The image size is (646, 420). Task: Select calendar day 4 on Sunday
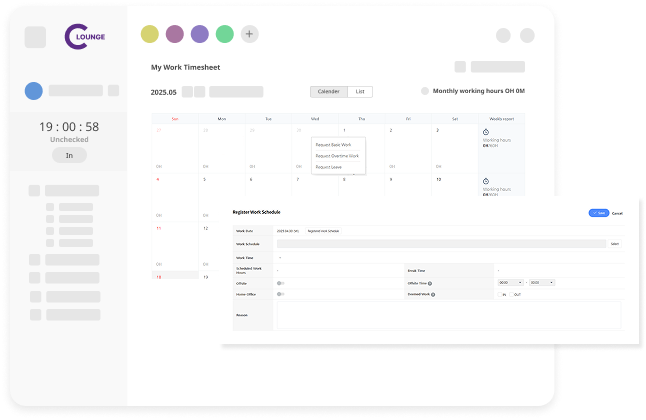point(158,180)
